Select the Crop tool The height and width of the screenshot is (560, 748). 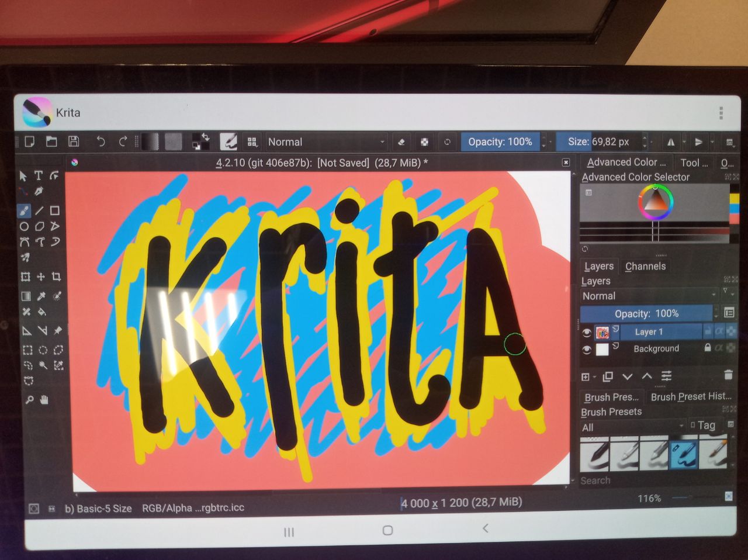click(57, 276)
